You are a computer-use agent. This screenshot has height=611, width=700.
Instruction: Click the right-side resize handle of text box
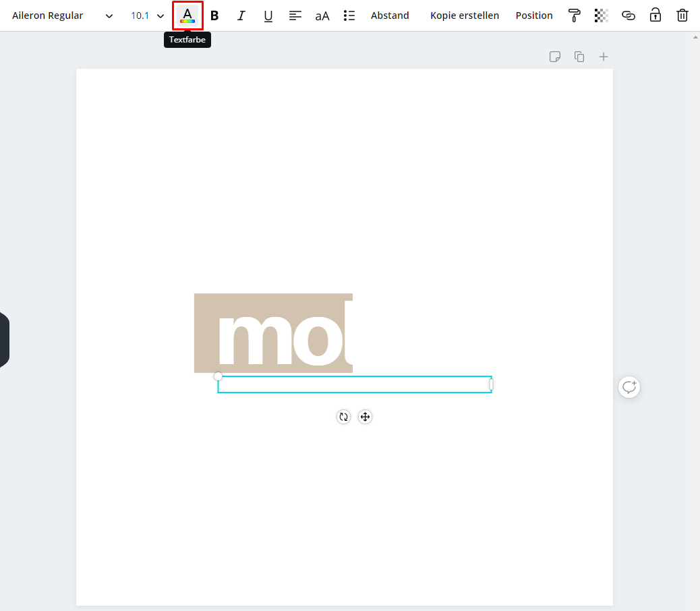[x=491, y=384]
